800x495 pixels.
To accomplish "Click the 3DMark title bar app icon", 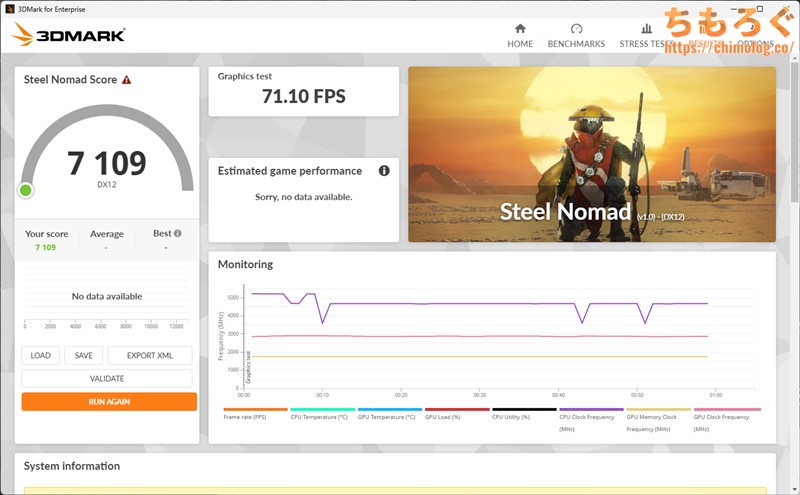I will (x=9, y=9).
